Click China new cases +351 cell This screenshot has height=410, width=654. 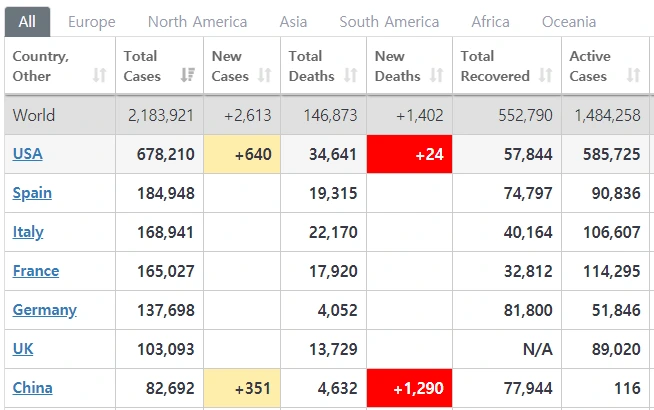pos(242,388)
